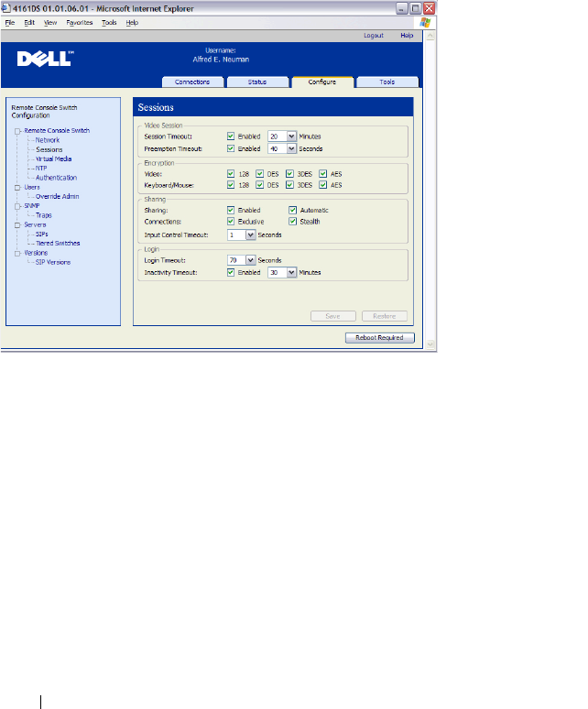Screen dimensions: 588x709
Task: Click the Help link near Logout
Action: click(x=407, y=36)
